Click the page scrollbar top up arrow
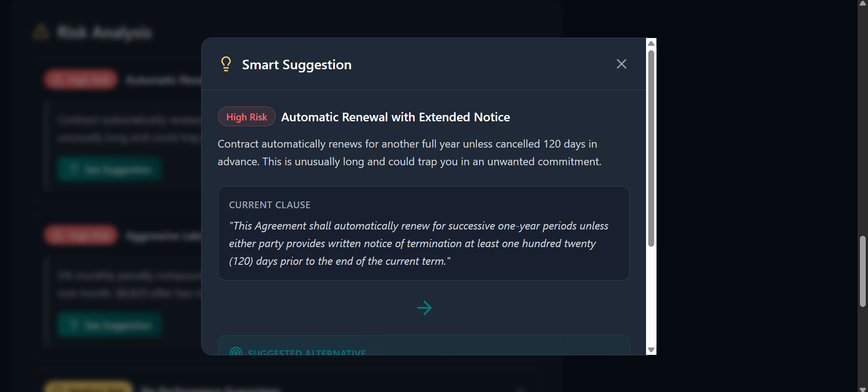The height and width of the screenshot is (392, 868). 863,3
